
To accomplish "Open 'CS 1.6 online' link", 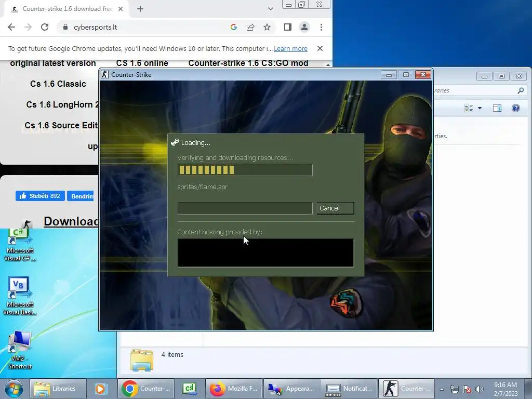I will click(142, 63).
